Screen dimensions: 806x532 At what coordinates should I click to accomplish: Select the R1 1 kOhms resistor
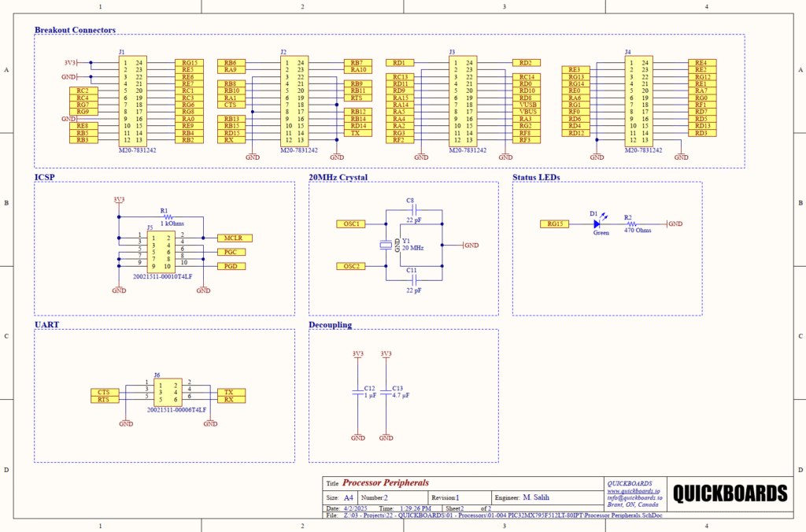point(165,217)
